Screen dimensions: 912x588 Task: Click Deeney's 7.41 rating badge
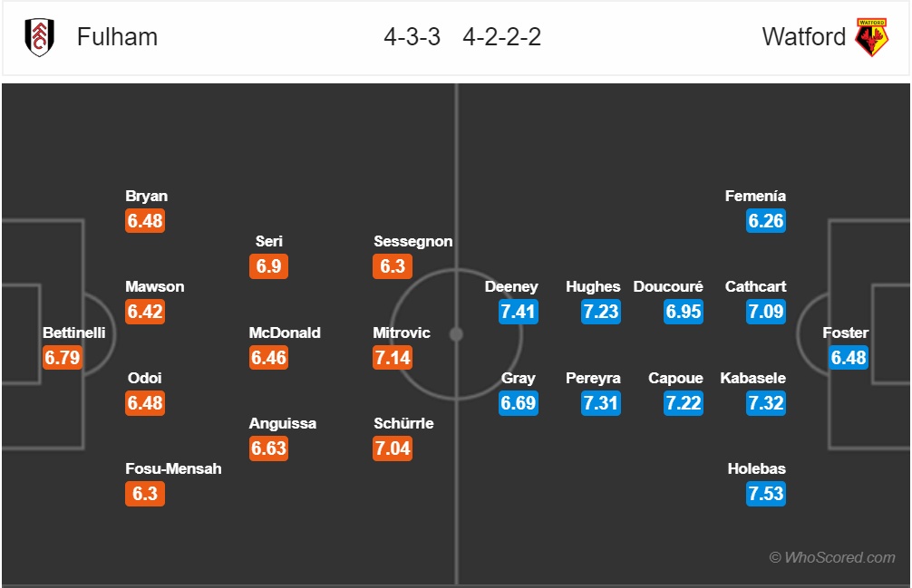(519, 312)
